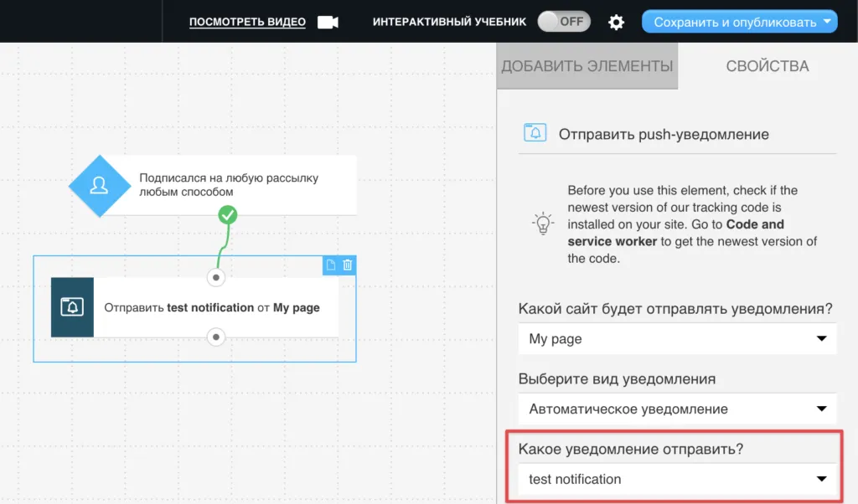Screen dimensions: 858x504
Task: Click the bottom connector dot of notification block
Action: 216,337
